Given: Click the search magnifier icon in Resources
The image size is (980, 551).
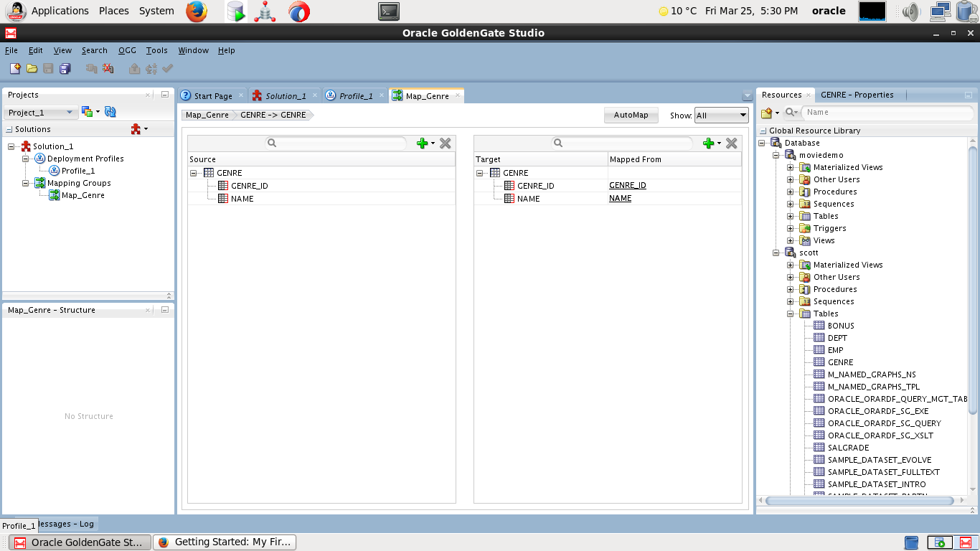Looking at the screenshot, I should click(x=790, y=113).
